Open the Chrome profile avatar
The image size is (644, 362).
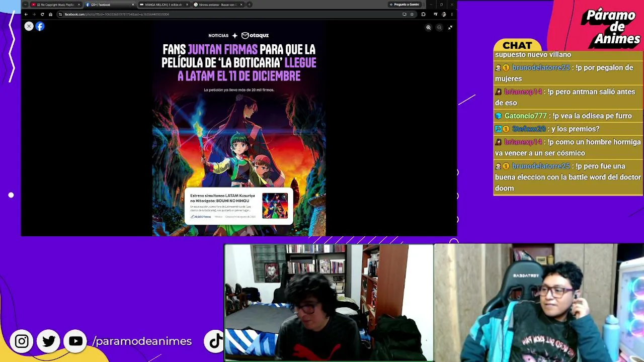tap(443, 14)
